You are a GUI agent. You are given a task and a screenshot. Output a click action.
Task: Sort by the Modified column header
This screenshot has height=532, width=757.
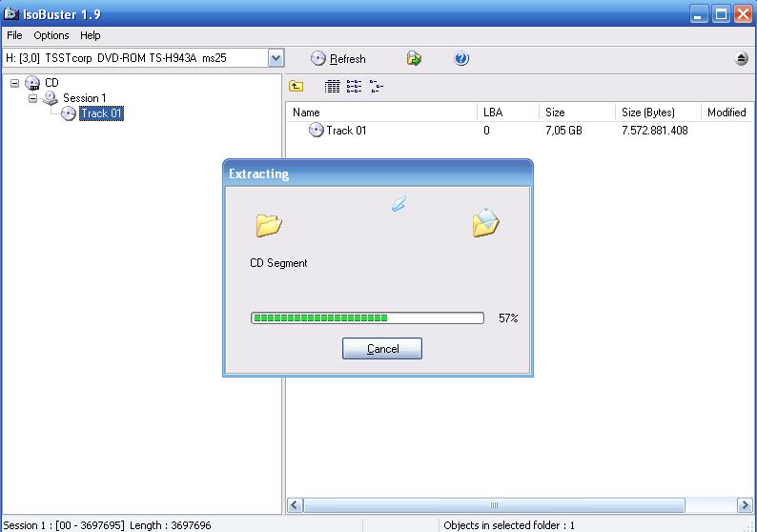pyautogui.click(x=726, y=113)
